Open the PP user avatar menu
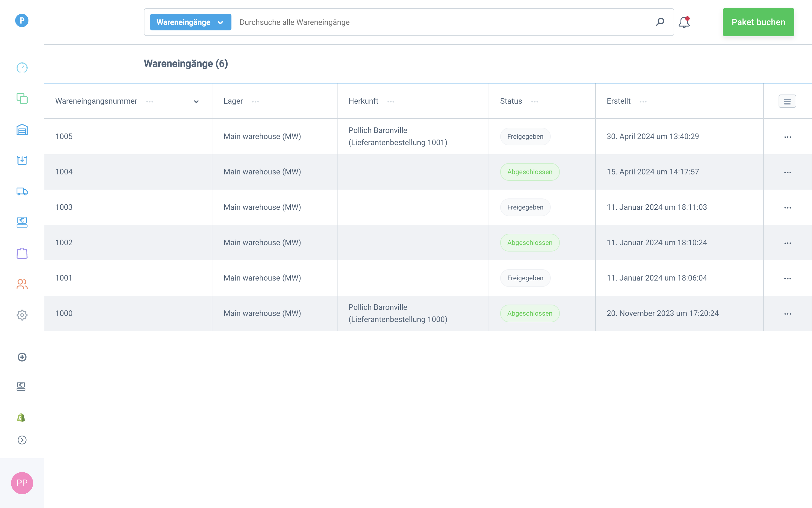Screen dimensions: 812x508 (x=22, y=483)
